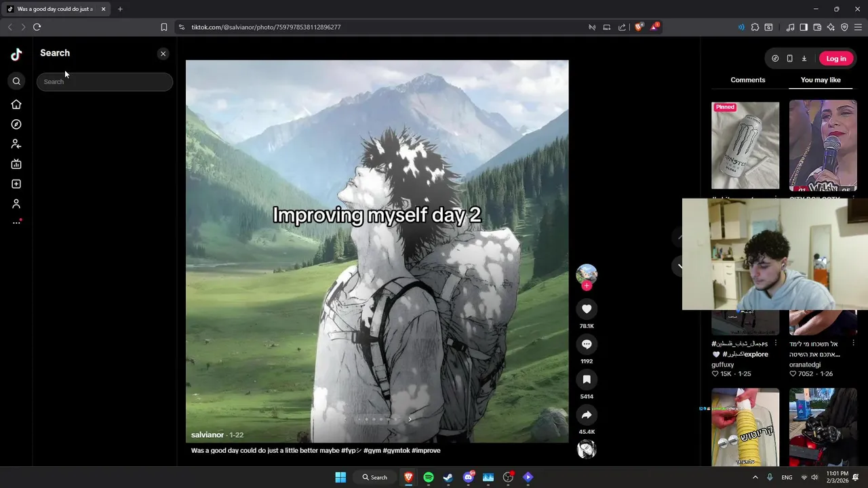Open Leo AI sparkle icon
The image size is (868, 488).
pos(831,27)
